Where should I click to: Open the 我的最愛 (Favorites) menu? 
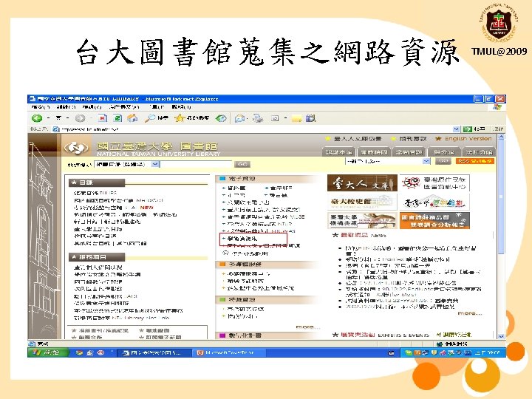124,107
